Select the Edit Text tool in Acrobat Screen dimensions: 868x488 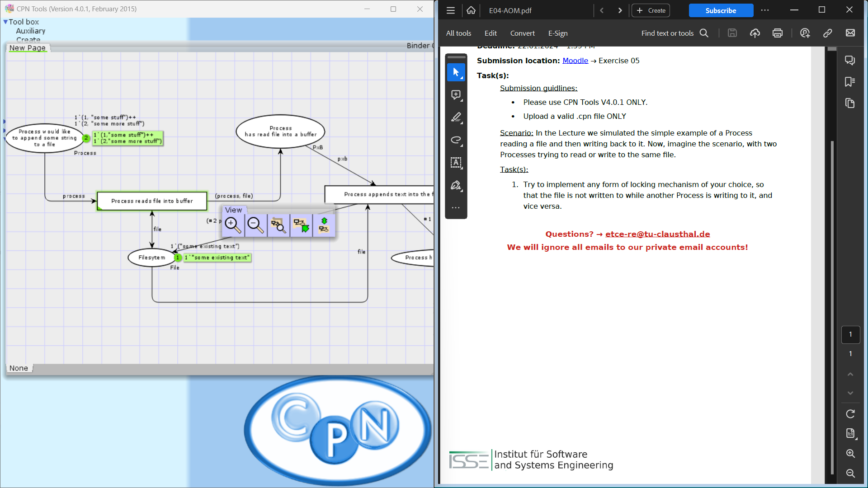(x=456, y=163)
